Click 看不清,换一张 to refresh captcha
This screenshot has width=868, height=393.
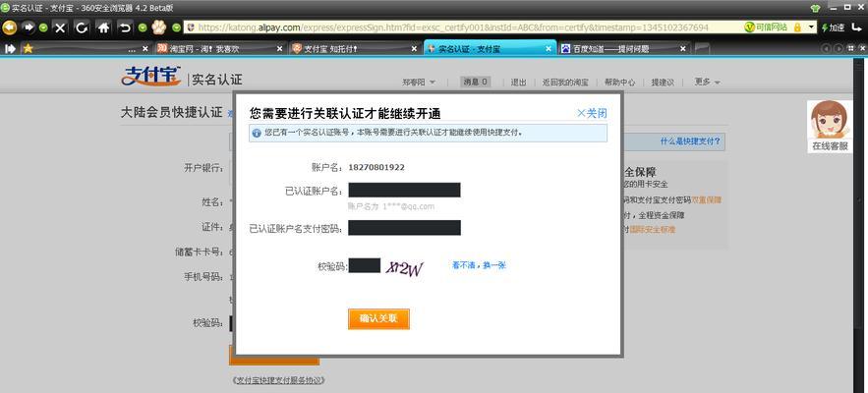pyautogui.click(x=479, y=265)
